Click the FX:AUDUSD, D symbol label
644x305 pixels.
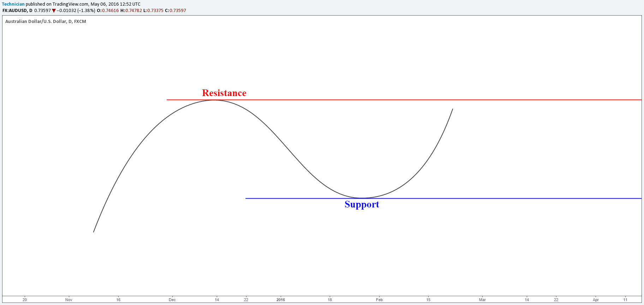tap(17, 11)
